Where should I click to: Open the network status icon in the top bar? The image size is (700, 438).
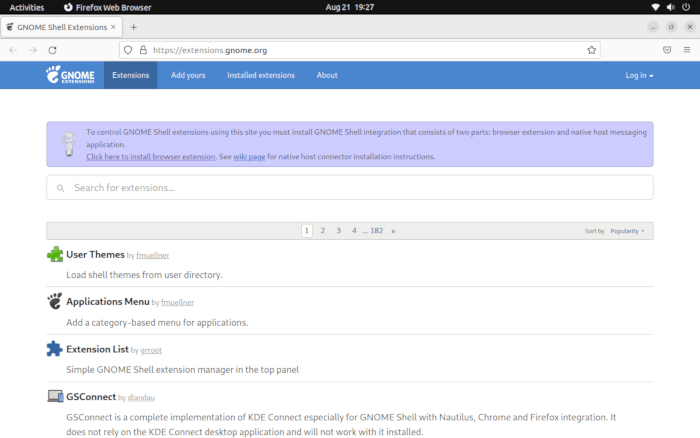655,7
